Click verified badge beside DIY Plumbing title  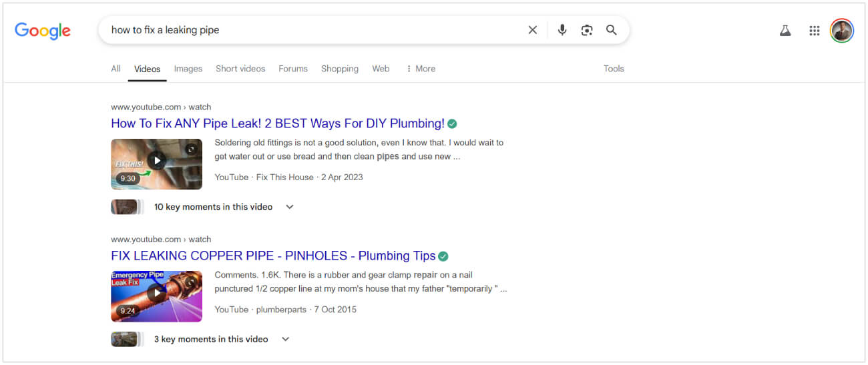pos(452,123)
